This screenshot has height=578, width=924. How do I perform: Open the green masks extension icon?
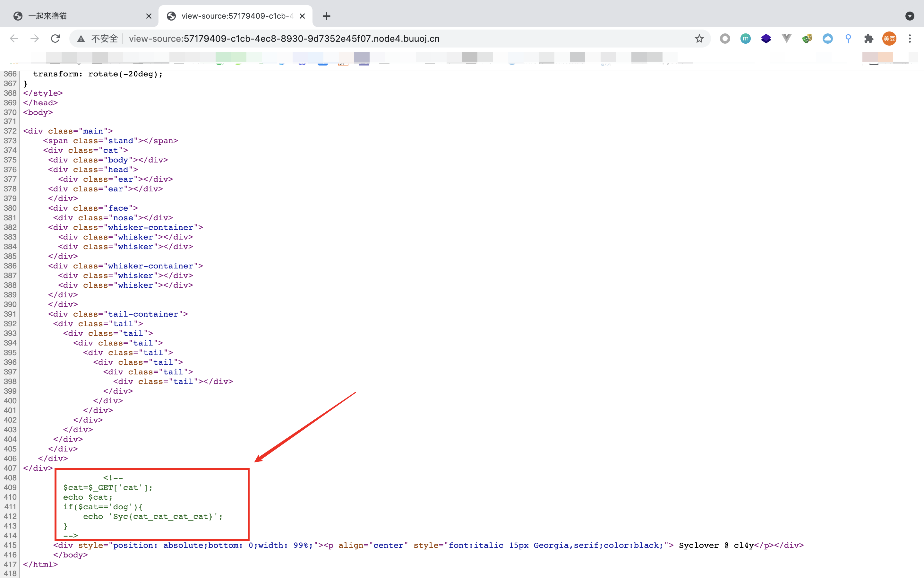point(807,39)
